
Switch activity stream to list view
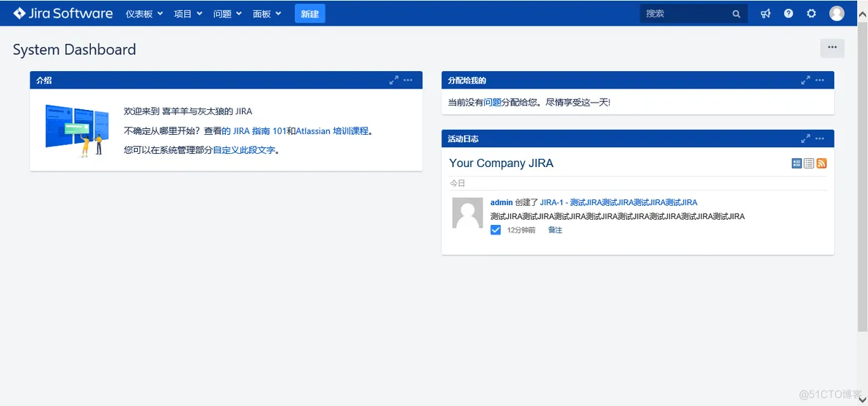point(809,163)
